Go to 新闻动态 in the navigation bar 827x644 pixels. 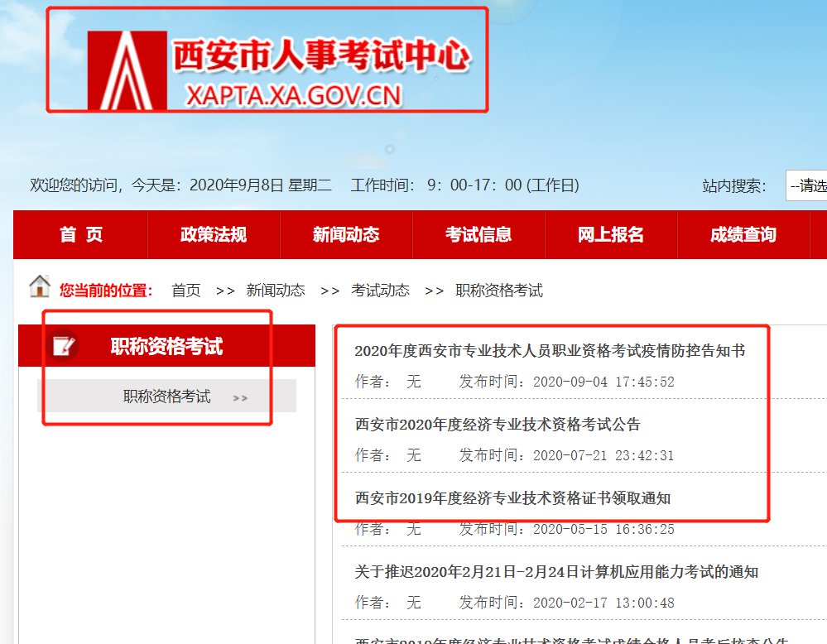(x=346, y=235)
